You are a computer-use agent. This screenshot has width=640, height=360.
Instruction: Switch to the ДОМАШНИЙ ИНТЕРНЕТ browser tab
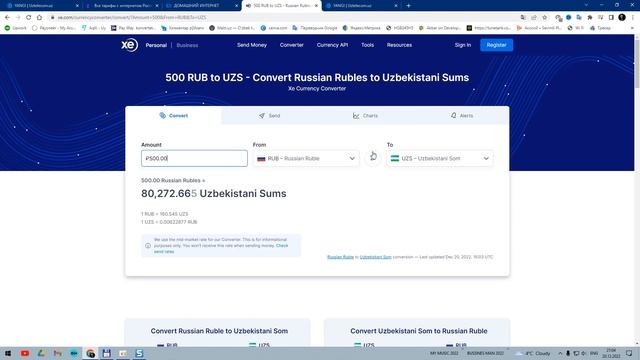197,6
